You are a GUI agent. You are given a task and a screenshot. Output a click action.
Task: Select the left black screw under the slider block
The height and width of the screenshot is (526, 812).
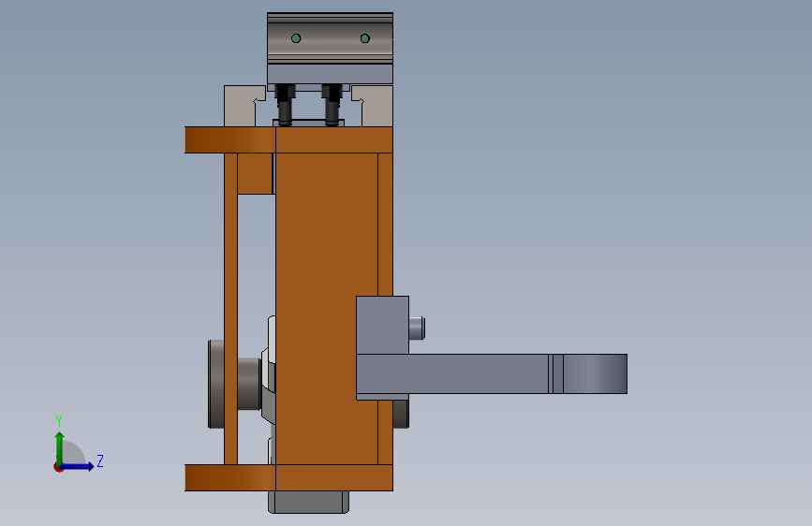(x=285, y=105)
